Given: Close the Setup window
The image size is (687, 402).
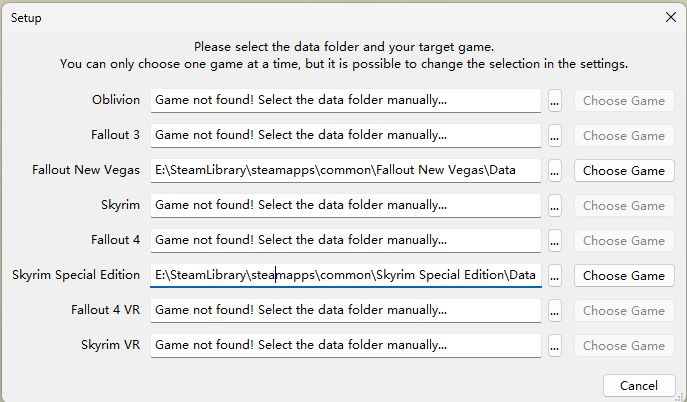Looking at the screenshot, I should (x=670, y=17).
